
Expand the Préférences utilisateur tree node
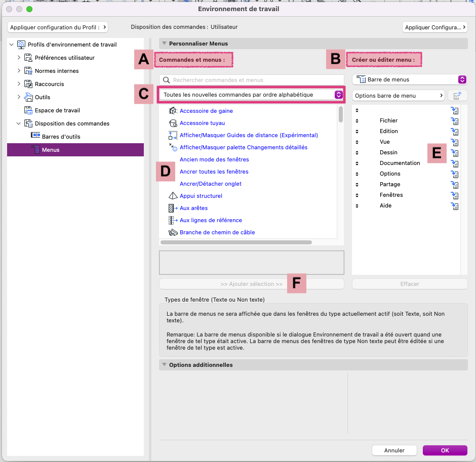(19, 57)
